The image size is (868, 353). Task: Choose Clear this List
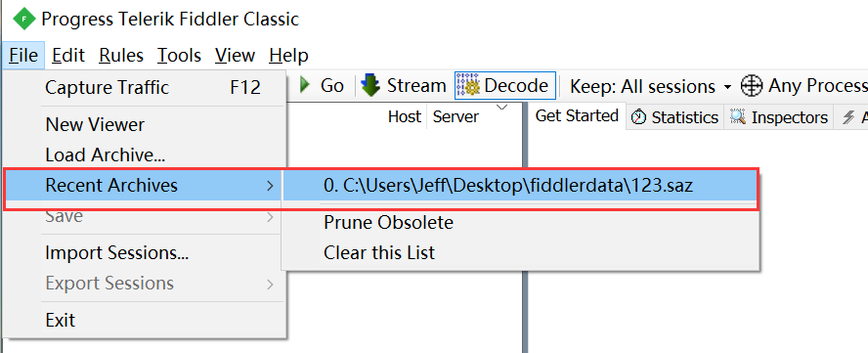(379, 252)
